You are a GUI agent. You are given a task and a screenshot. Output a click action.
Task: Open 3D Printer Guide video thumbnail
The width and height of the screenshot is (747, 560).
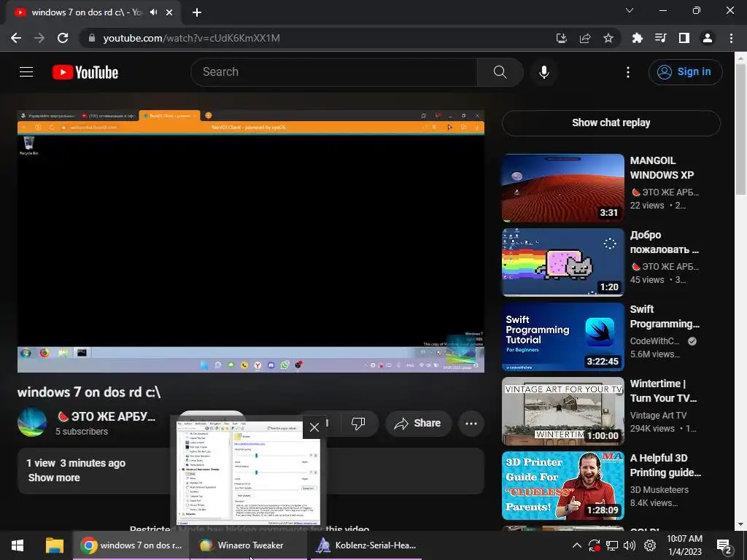pyautogui.click(x=563, y=485)
